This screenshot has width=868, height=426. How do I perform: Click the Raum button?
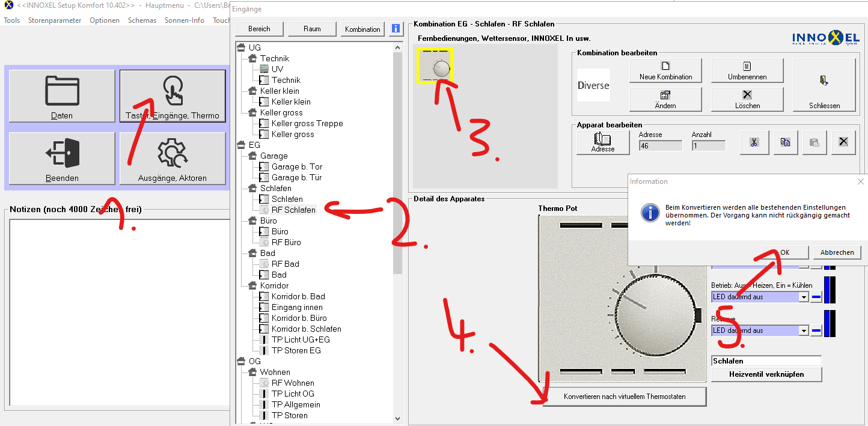pyautogui.click(x=312, y=29)
